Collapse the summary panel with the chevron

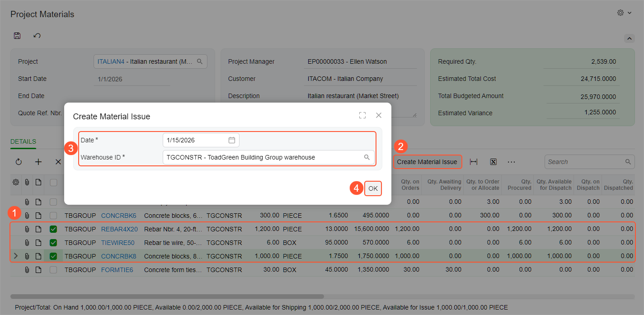629,39
